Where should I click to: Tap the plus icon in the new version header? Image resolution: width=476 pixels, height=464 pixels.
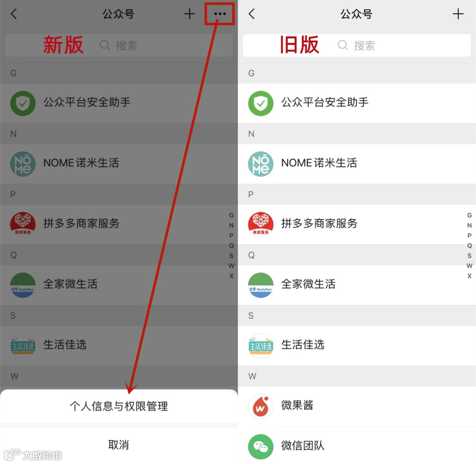190,14
